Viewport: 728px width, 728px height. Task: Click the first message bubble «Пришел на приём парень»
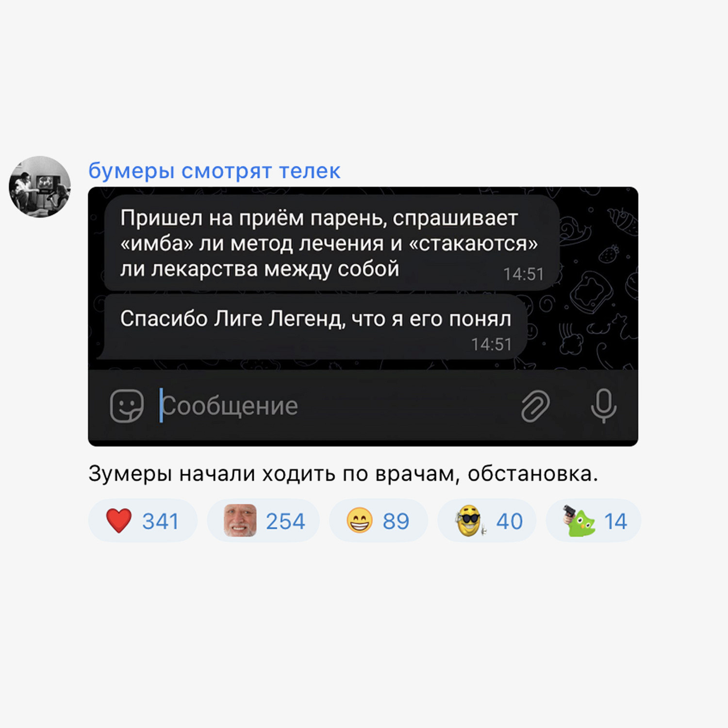coord(332,243)
